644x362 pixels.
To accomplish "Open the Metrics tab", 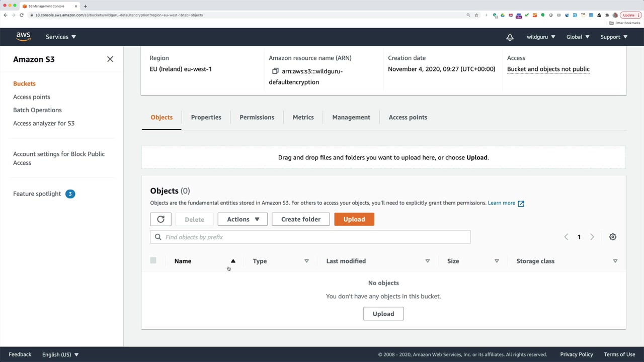I will coord(303,117).
